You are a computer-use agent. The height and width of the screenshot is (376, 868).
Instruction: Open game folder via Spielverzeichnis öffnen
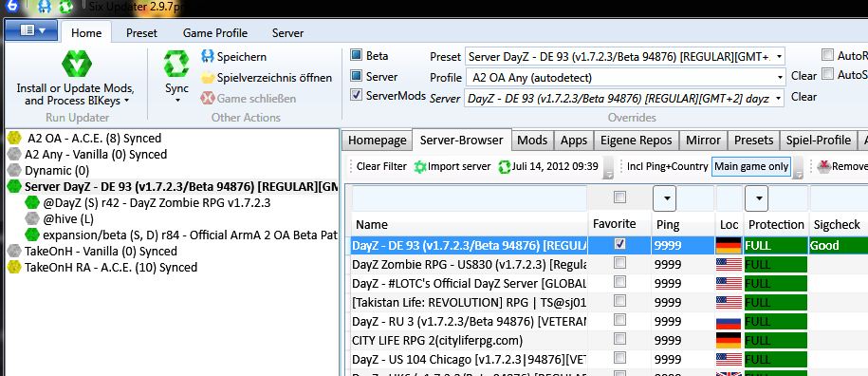click(267, 78)
